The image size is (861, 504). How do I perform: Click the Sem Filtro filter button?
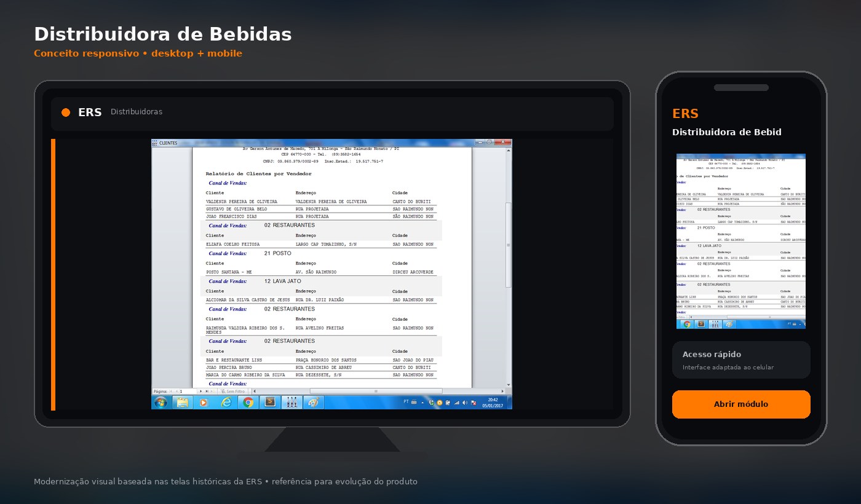point(233,391)
